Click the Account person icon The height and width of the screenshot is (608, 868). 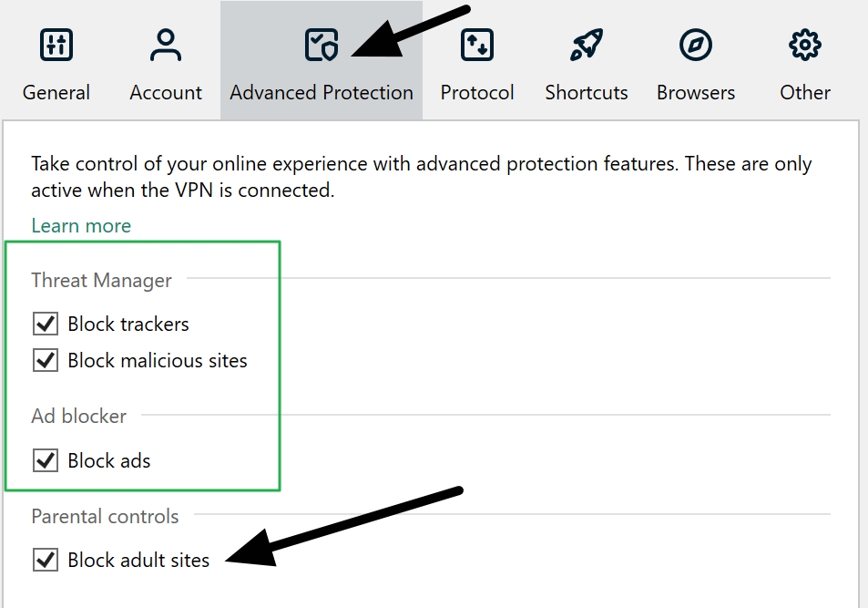point(165,44)
